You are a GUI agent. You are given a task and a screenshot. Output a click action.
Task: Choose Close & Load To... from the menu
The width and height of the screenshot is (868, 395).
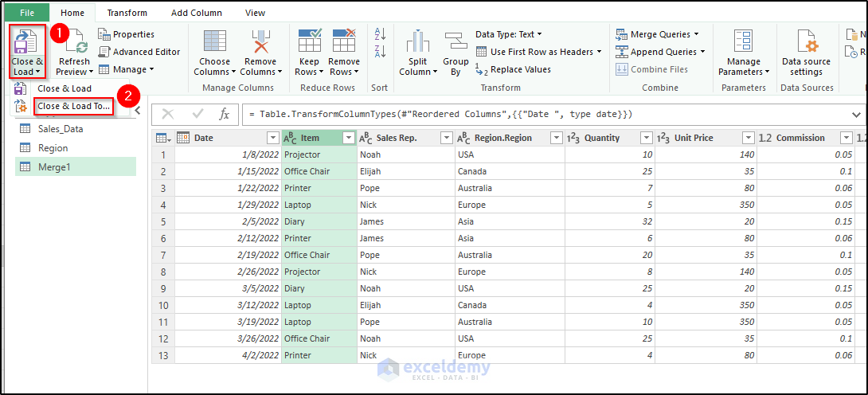point(73,106)
